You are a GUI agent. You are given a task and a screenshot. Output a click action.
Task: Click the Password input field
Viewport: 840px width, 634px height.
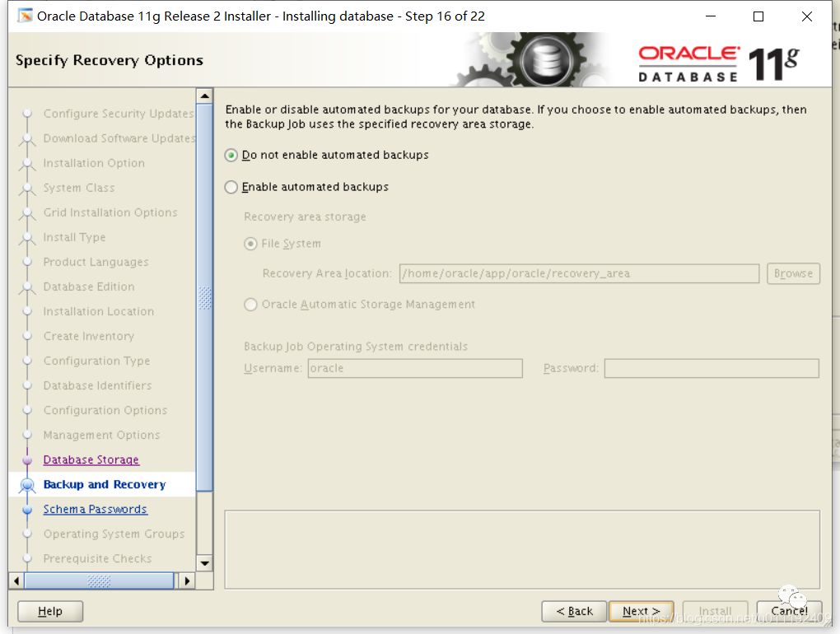point(712,368)
